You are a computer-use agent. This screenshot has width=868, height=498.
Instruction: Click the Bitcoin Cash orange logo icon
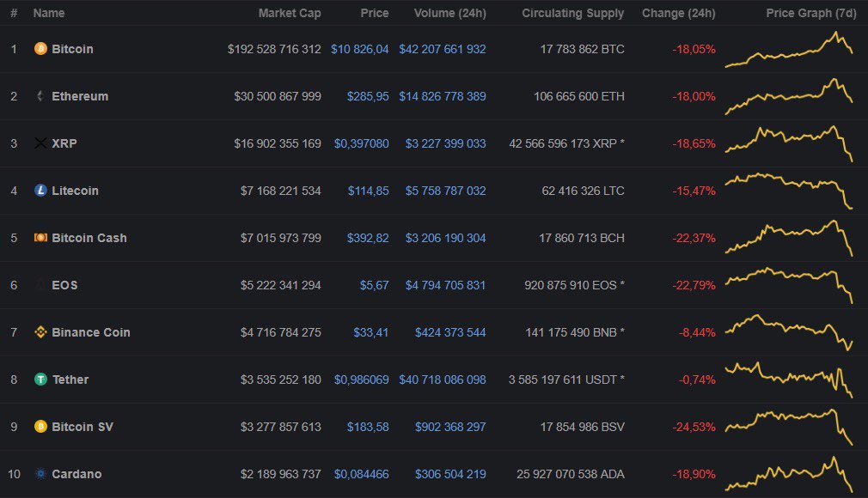[40, 237]
